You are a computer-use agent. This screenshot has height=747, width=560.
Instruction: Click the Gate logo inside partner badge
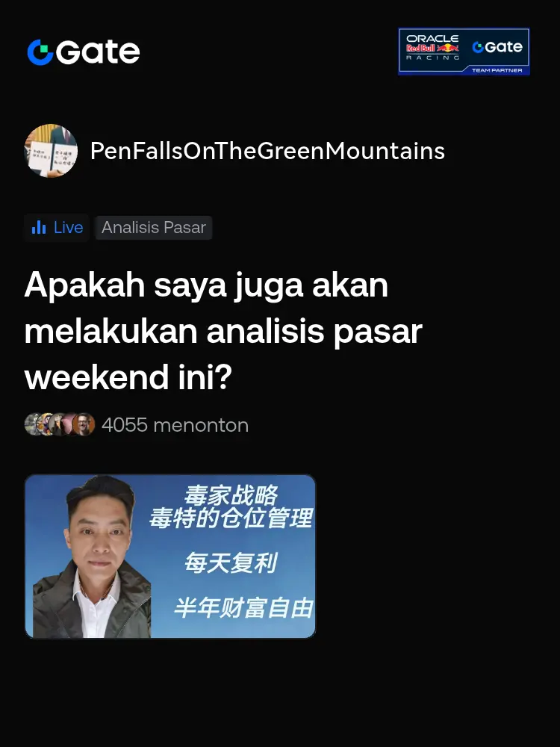pos(497,46)
